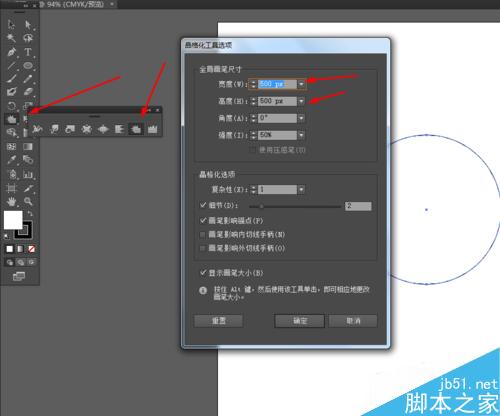Swap the fill and stroke colors
This screenshot has height=416, width=500.
coord(30,214)
